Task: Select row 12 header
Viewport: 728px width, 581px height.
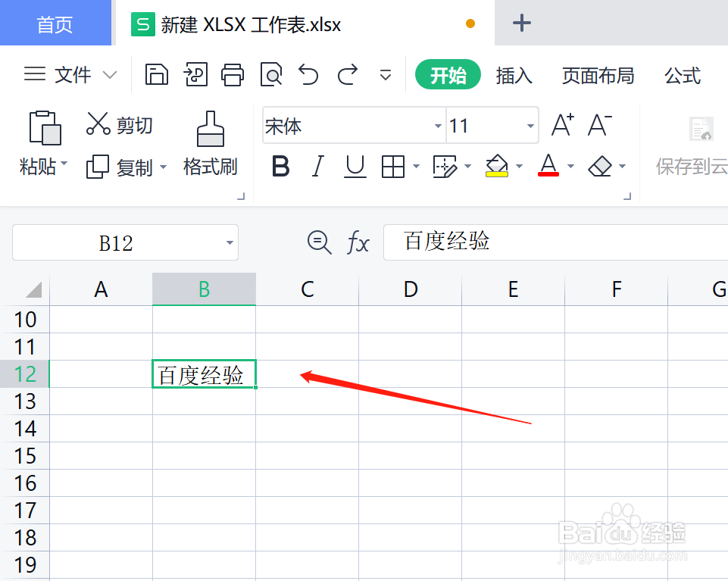Action: tap(24, 374)
